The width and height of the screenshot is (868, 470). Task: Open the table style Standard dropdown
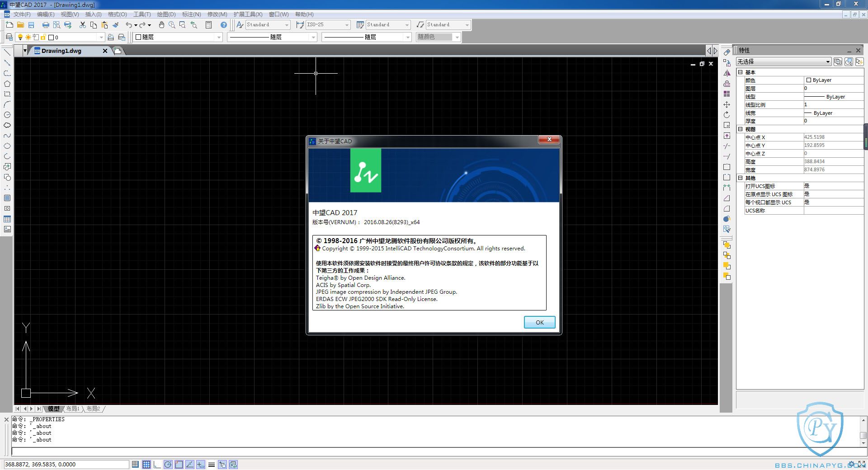pyautogui.click(x=407, y=25)
